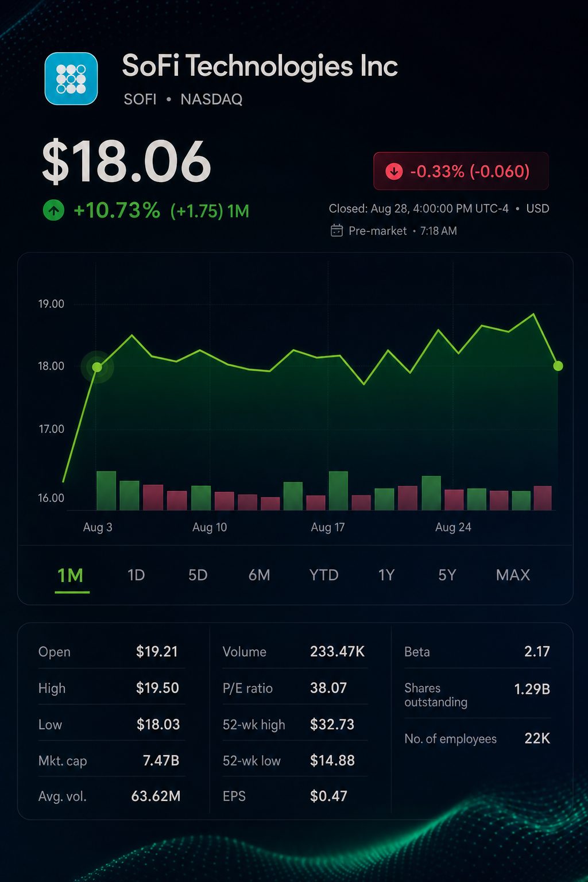This screenshot has width=588, height=882.
Task: Click the chart's starting data point marker
Action: [97, 367]
